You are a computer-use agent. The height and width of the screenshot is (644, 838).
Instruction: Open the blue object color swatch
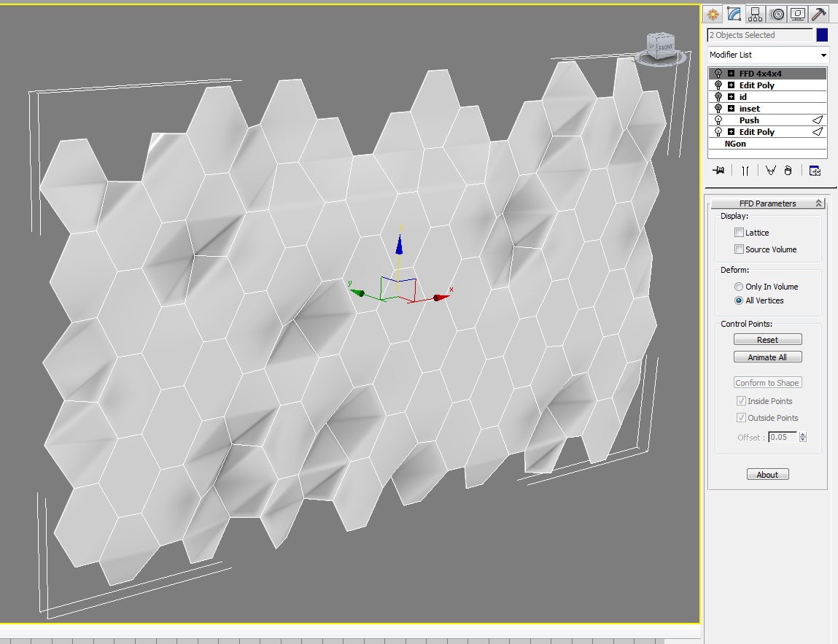click(x=822, y=35)
